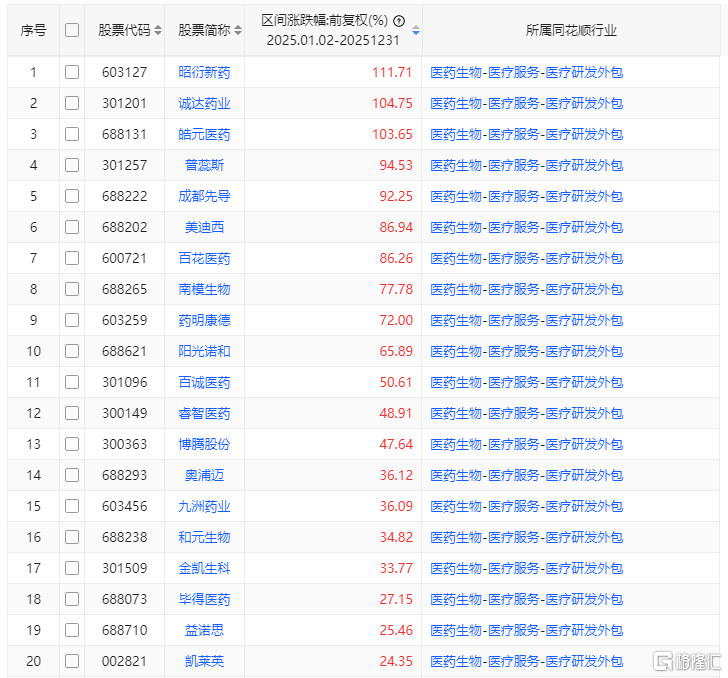Image resolution: width=728 pixels, height=678 pixels.
Task: Check the box for 药明康德 row
Action: click(x=72, y=320)
